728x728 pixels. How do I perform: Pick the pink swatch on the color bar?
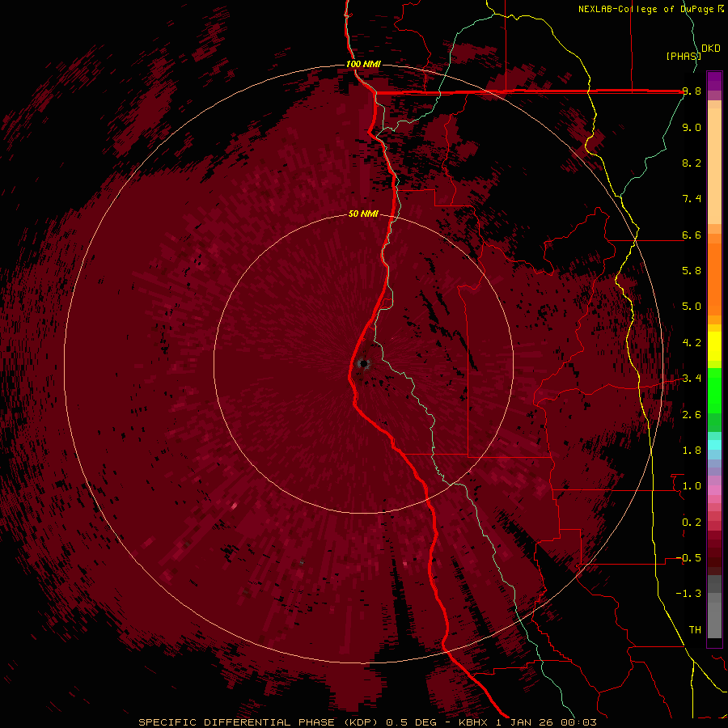pos(714,490)
